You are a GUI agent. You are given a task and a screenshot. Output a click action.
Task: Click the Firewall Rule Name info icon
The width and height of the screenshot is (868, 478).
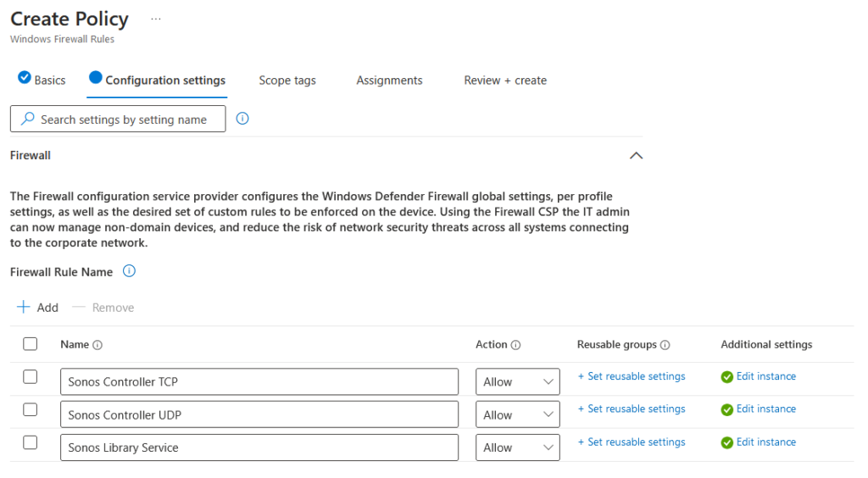pyautogui.click(x=129, y=272)
